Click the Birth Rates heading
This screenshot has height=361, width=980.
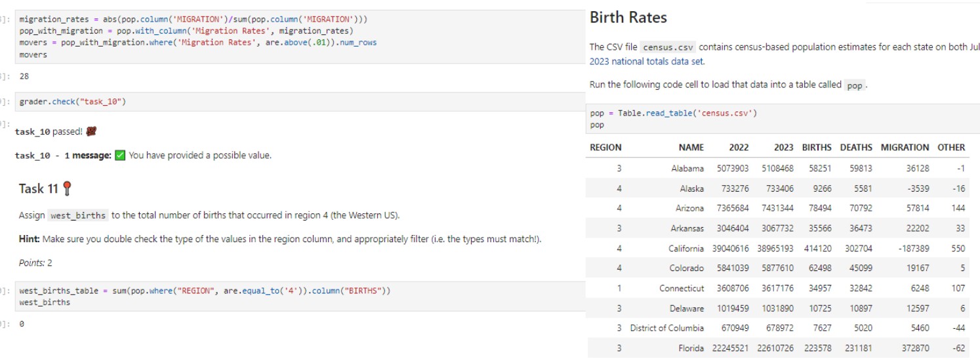coord(628,18)
